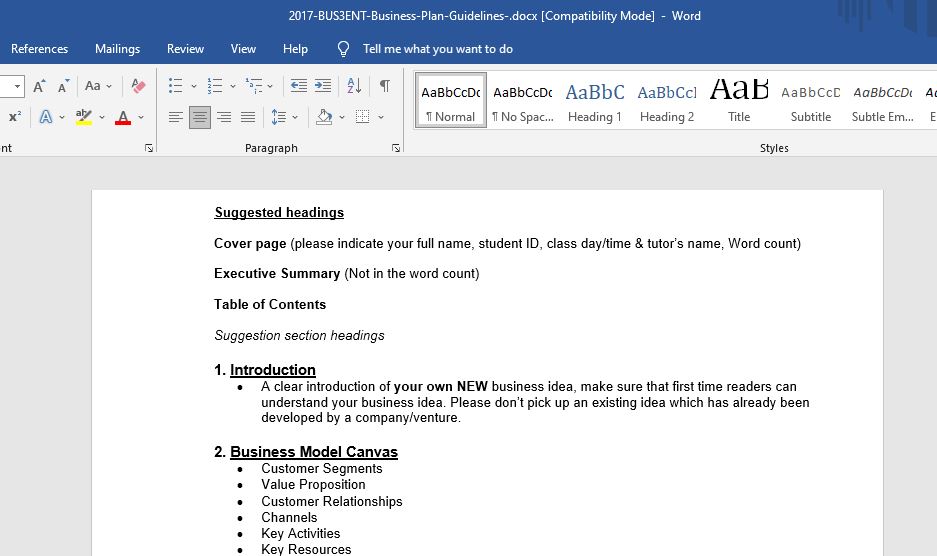This screenshot has width=937, height=556.
Task: Click Line and Paragraph Spacing icon
Action: point(278,117)
